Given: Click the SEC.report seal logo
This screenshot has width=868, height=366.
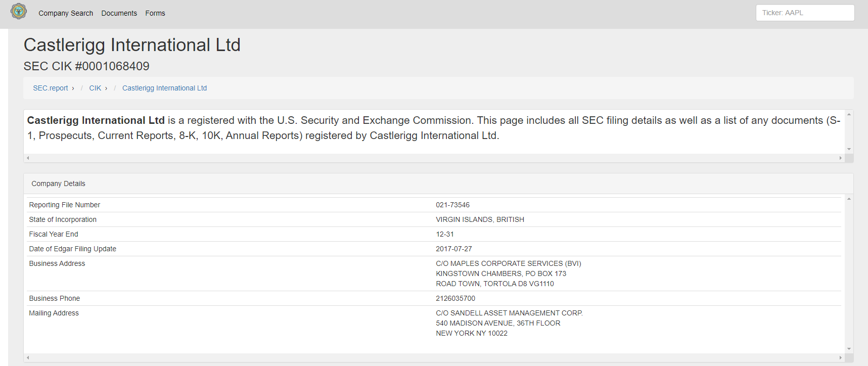Looking at the screenshot, I should (x=19, y=11).
